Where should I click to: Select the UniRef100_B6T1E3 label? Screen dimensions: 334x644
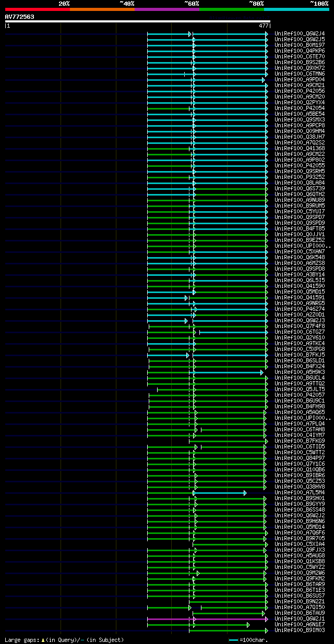[300, 590]
